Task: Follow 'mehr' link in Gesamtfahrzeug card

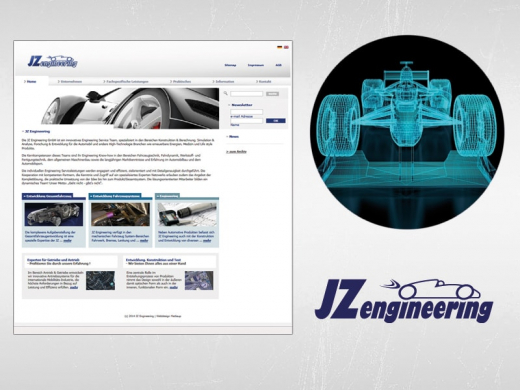Action: coord(67,240)
